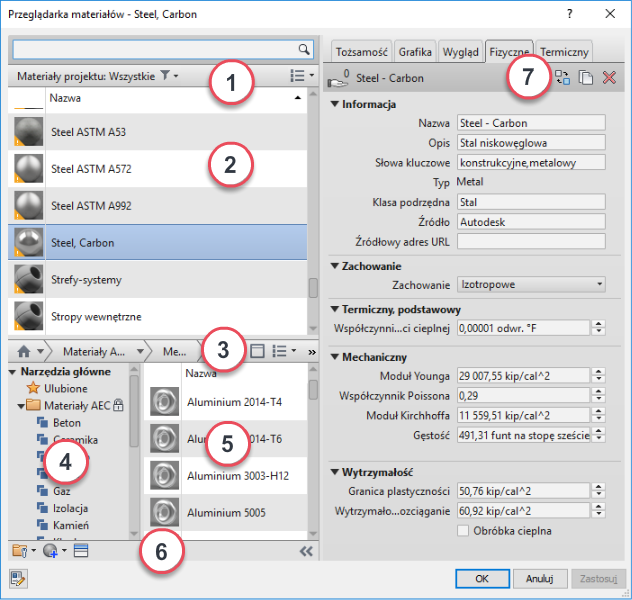Open home breadcrumb dropdown arrow

point(40,351)
